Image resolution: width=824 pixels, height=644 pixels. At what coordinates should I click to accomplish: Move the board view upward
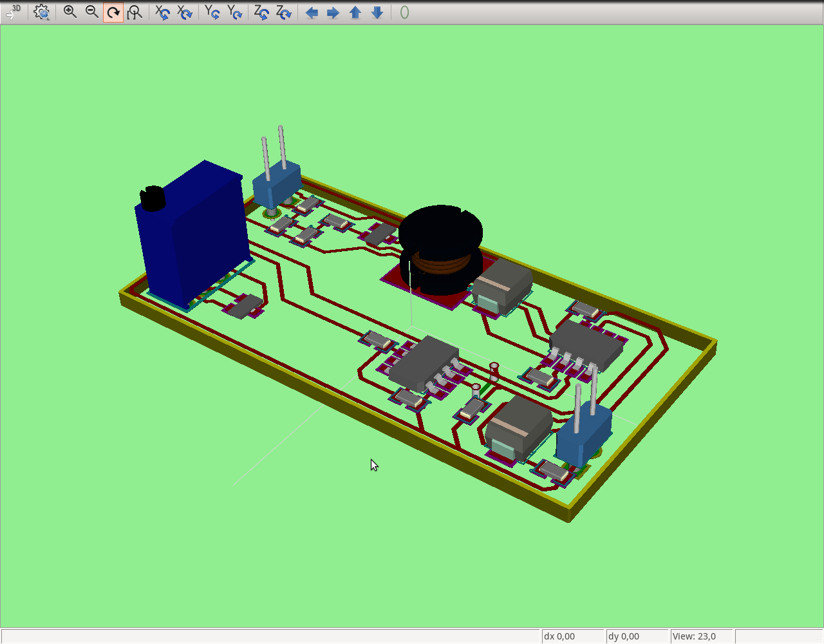coord(355,12)
